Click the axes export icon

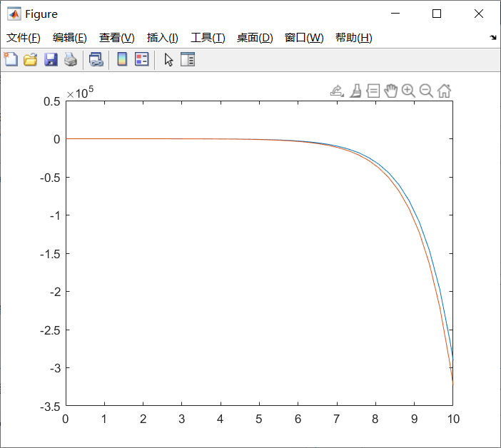(x=337, y=91)
